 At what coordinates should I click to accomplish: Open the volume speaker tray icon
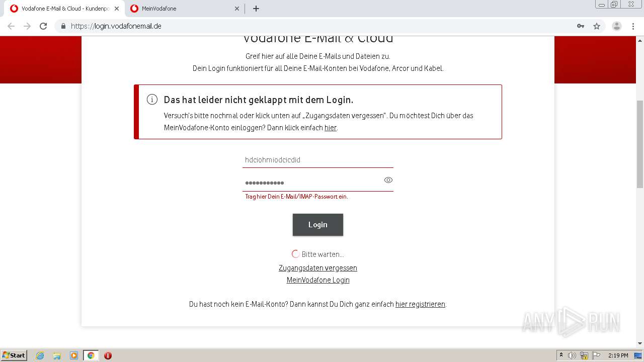(573, 355)
